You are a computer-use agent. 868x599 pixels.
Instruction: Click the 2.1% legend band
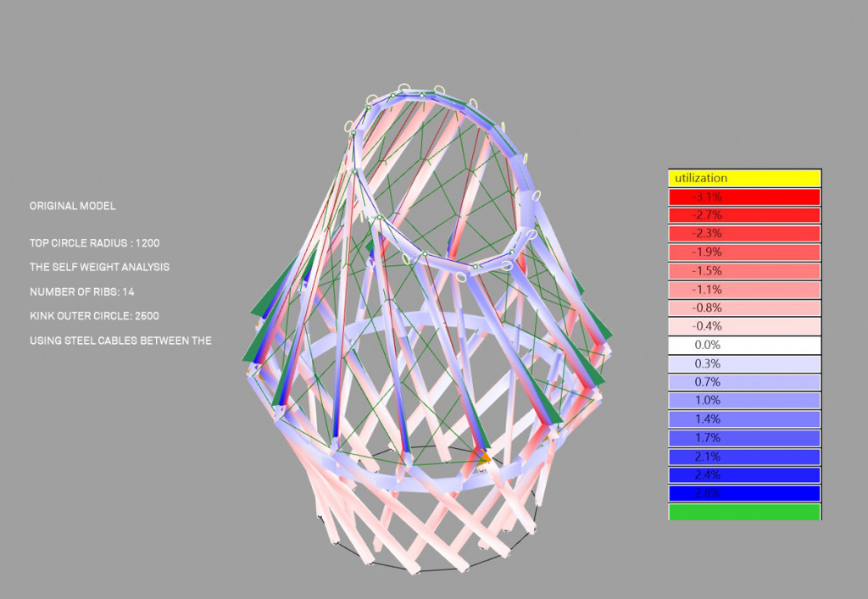[x=744, y=455]
